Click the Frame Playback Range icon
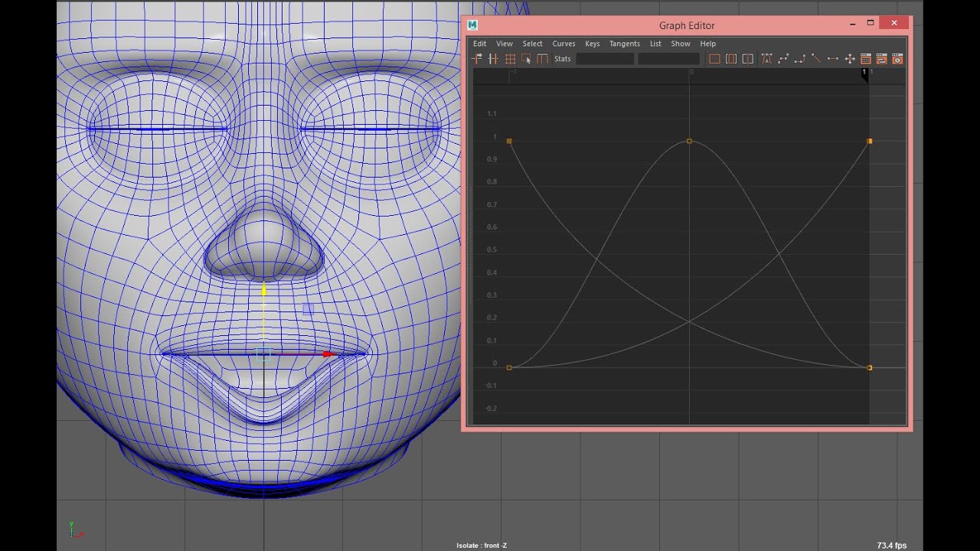Screen dimensions: 980x551 pos(731,59)
